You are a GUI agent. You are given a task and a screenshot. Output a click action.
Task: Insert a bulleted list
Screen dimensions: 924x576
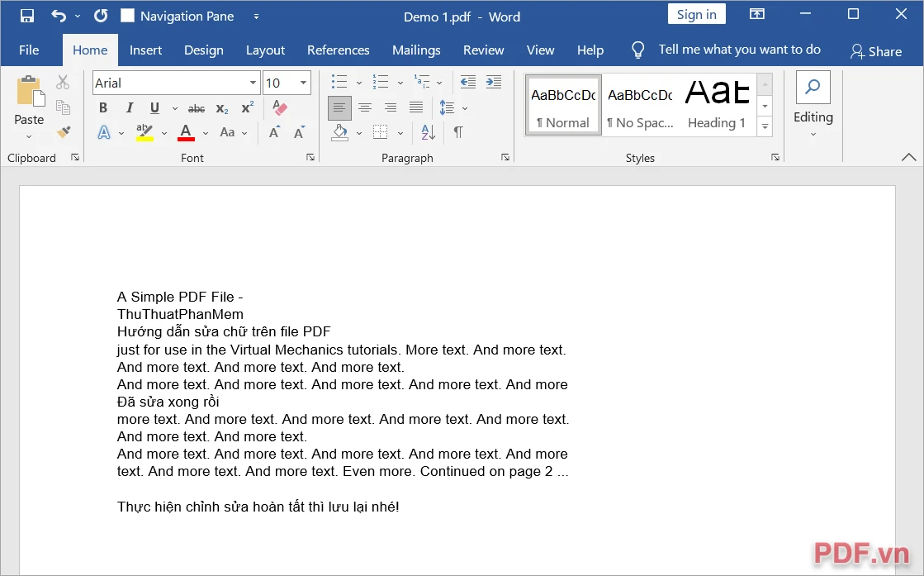[x=339, y=82]
